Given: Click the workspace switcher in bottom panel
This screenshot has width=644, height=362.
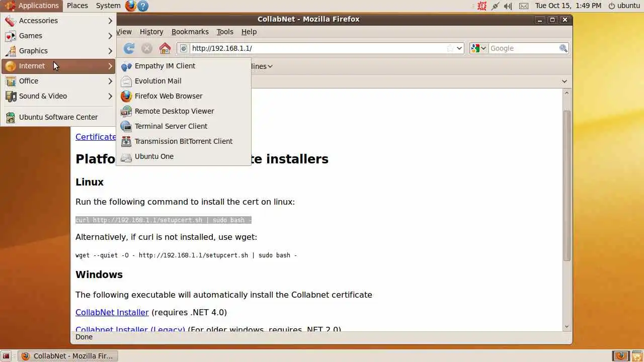Looking at the screenshot, I should [x=621, y=356].
